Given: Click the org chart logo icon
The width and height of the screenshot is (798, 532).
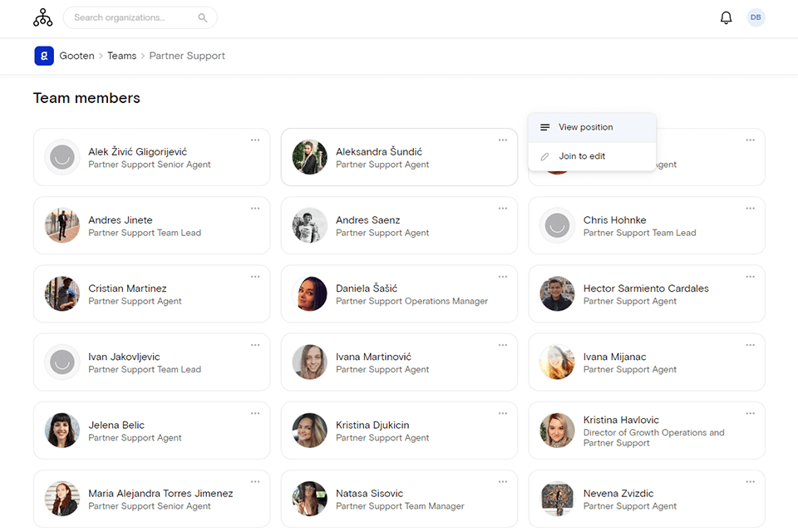Looking at the screenshot, I should pos(42,17).
